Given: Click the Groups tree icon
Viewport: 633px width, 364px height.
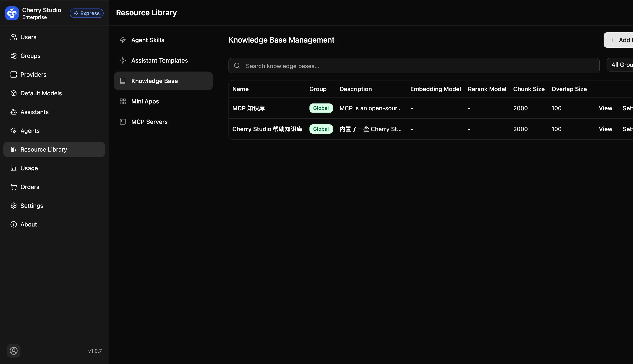Looking at the screenshot, I should click(13, 56).
